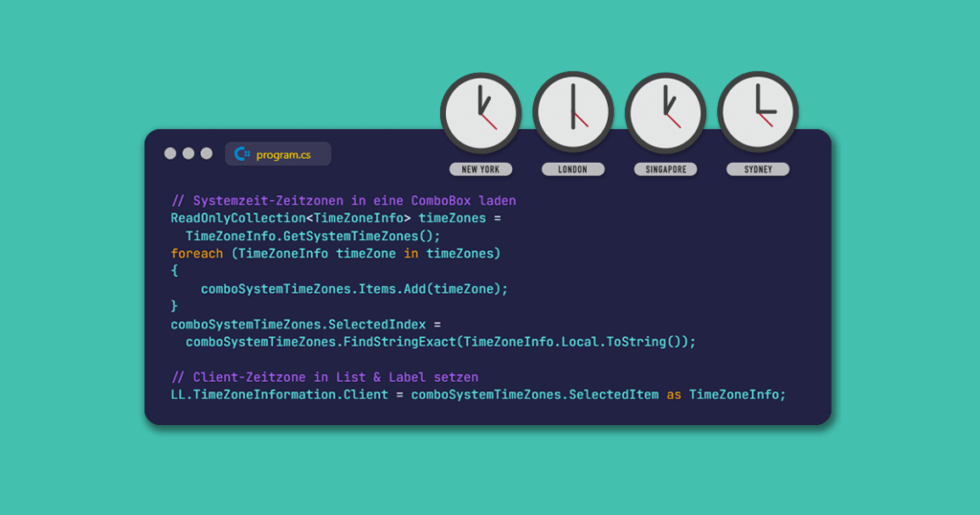The width and height of the screenshot is (980, 515).
Task: Click the Client-Zeitzone comment line
Action: coord(324,377)
